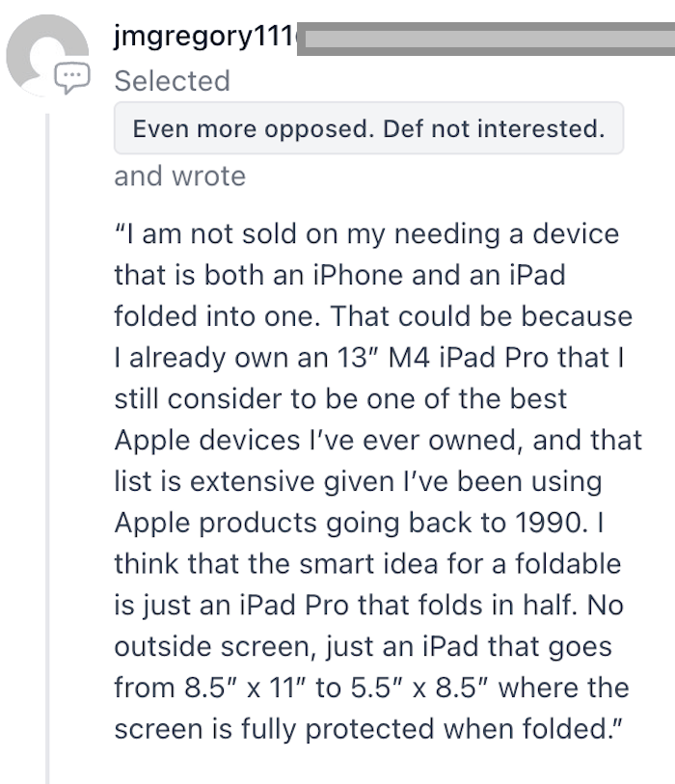Open the jmgregory111 user profile name
Viewport: 675px width, 784px height.
205,37
